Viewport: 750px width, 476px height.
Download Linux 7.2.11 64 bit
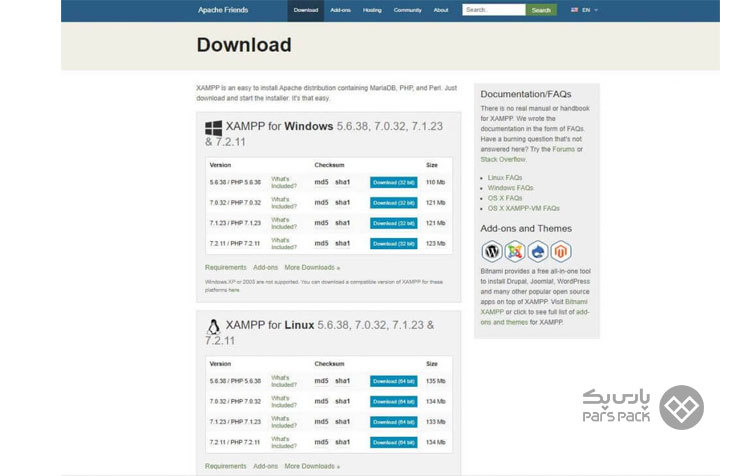pyautogui.click(x=393, y=443)
